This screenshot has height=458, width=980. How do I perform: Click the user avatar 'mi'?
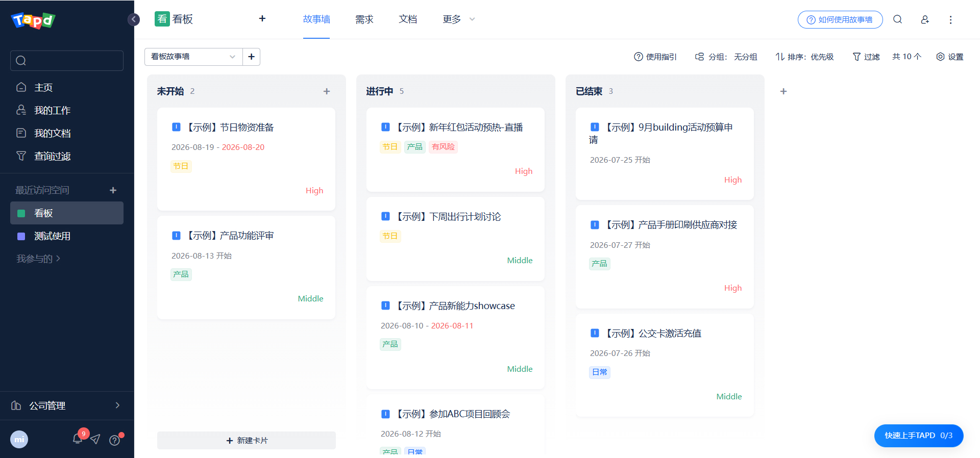[x=19, y=440]
